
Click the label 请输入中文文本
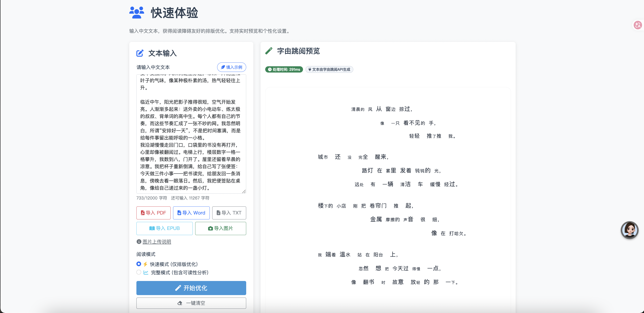(153, 67)
